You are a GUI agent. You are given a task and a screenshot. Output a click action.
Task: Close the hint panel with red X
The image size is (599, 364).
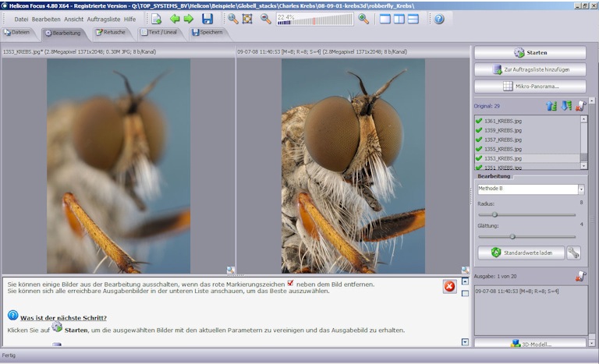[x=449, y=286]
